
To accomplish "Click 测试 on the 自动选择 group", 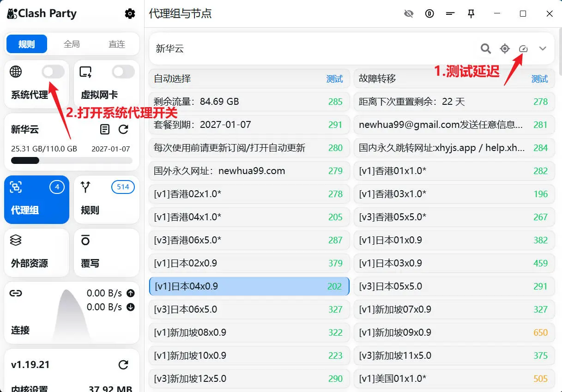I will coord(334,78).
